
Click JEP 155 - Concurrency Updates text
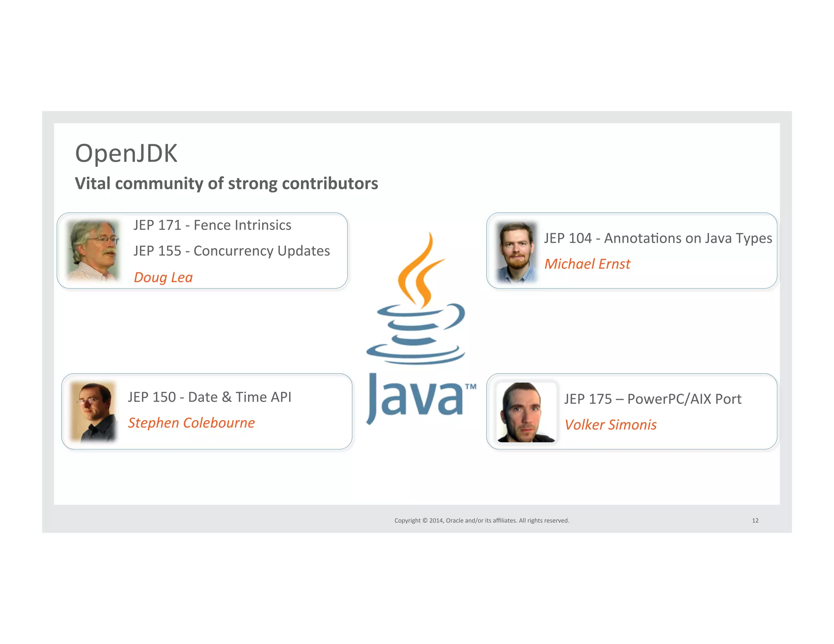[x=231, y=251]
